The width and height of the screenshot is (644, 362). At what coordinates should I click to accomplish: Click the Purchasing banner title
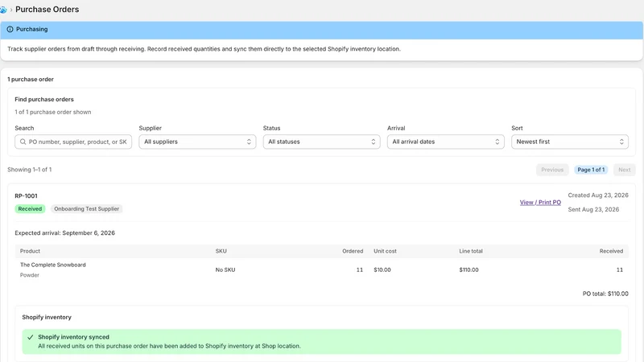(31, 29)
